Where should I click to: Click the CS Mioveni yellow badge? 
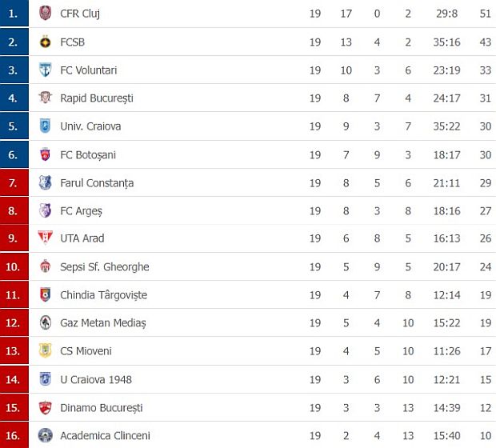pyautogui.click(x=46, y=350)
